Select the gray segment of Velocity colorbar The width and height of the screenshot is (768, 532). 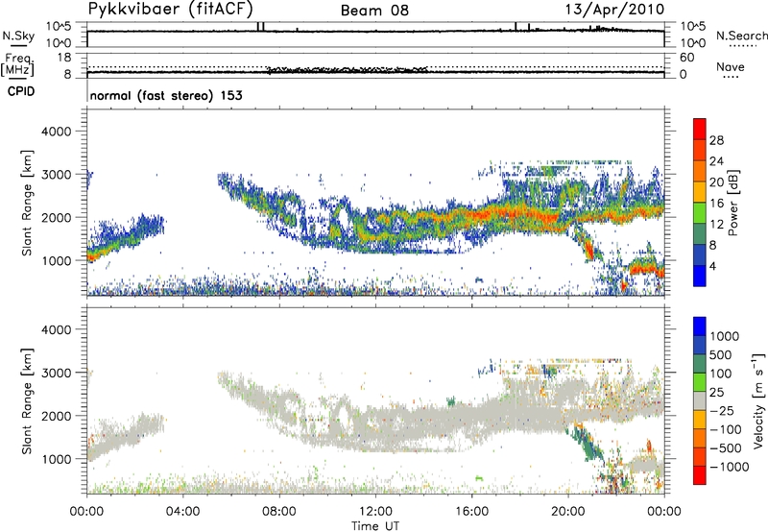[700, 401]
